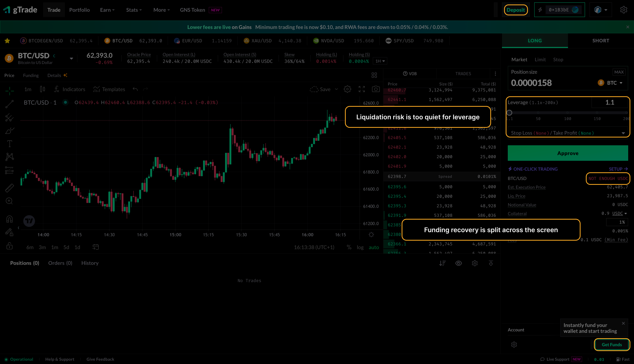Select the 1d chart range

pyautogui.click(x=77, y=247)
